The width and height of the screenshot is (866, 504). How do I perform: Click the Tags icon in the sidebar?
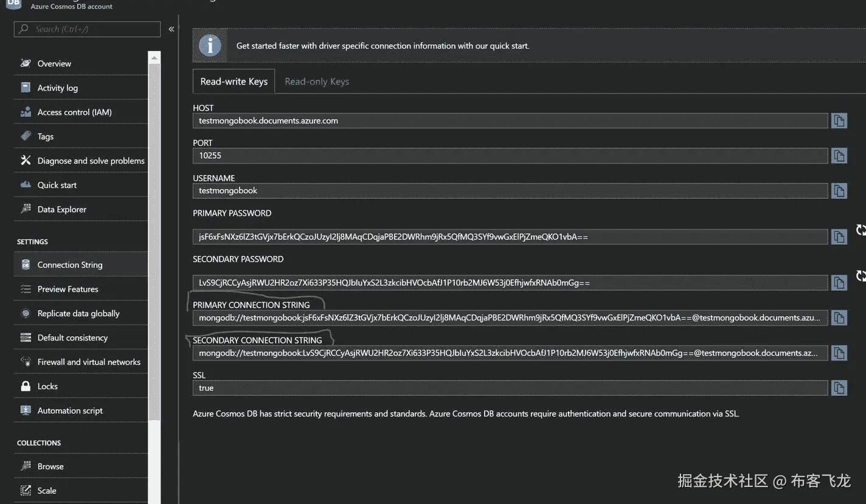(24, 136)
